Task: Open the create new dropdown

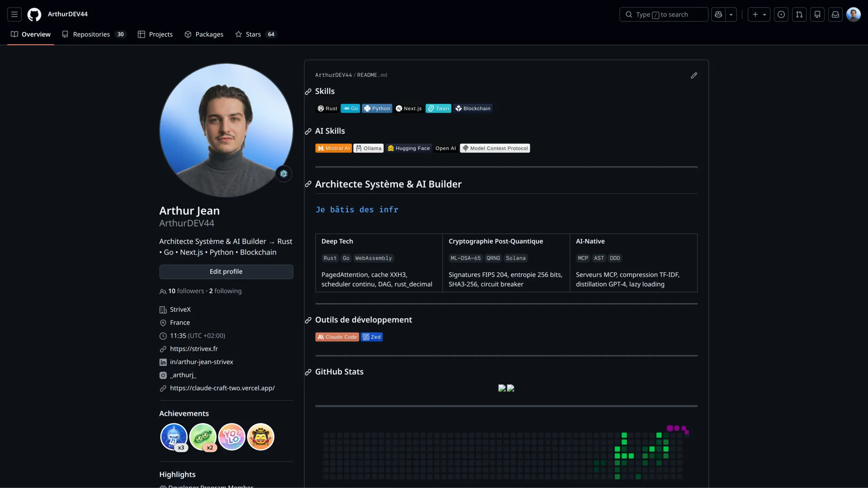Action: coord(759,14)
